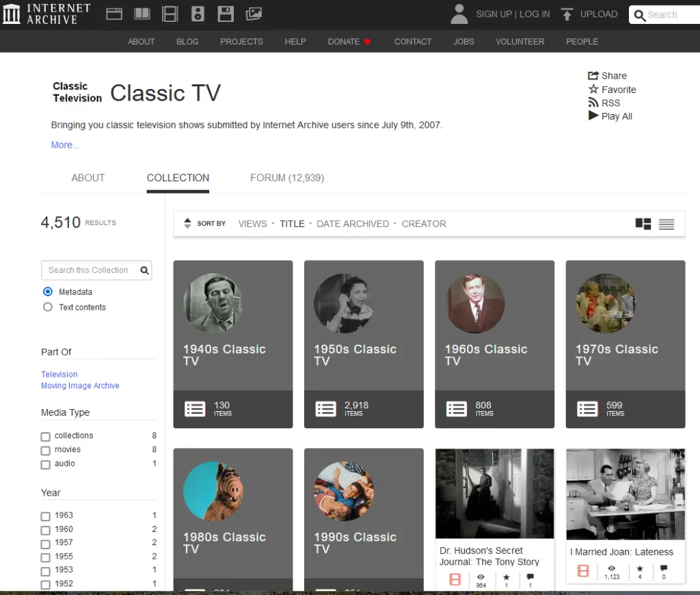Click the collection search magnifier icon
700x595 pixels.
tap(145, 270)
